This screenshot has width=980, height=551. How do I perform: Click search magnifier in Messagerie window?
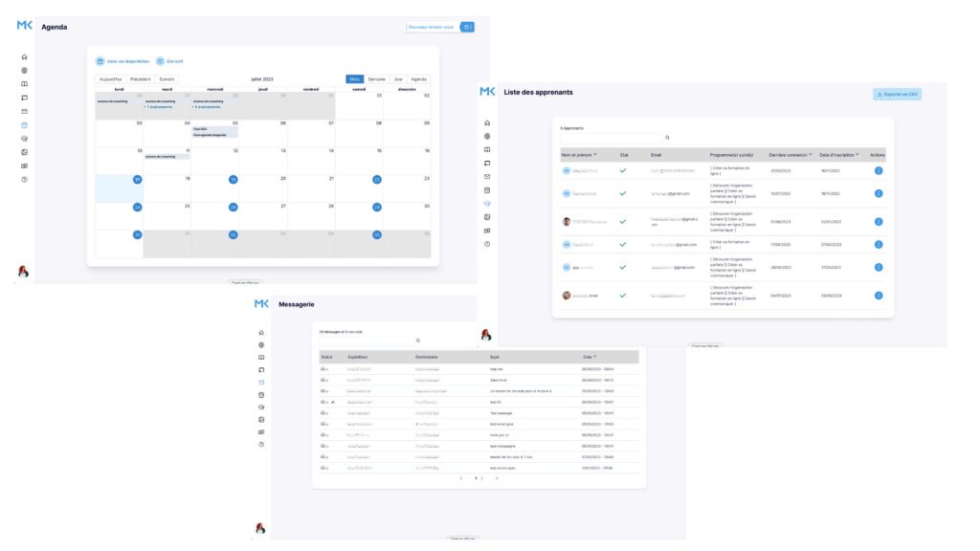pyautogui.click(x=418, y=341)
